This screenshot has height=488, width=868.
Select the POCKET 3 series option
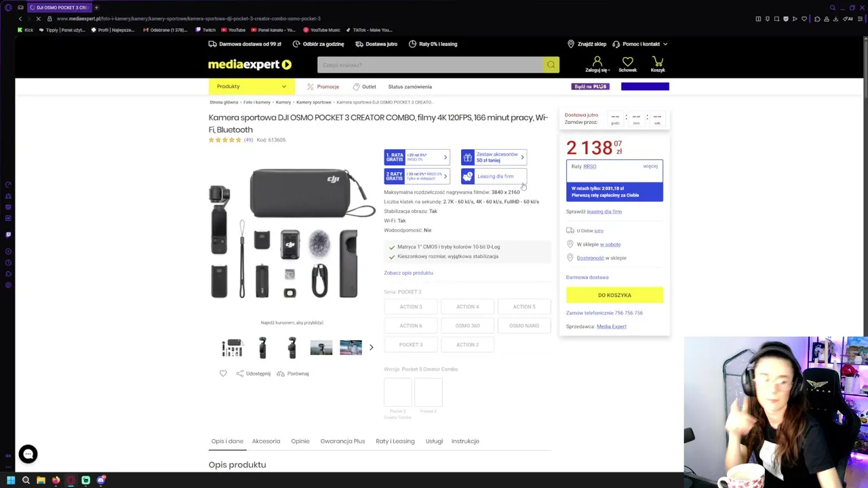pos(410,344)
